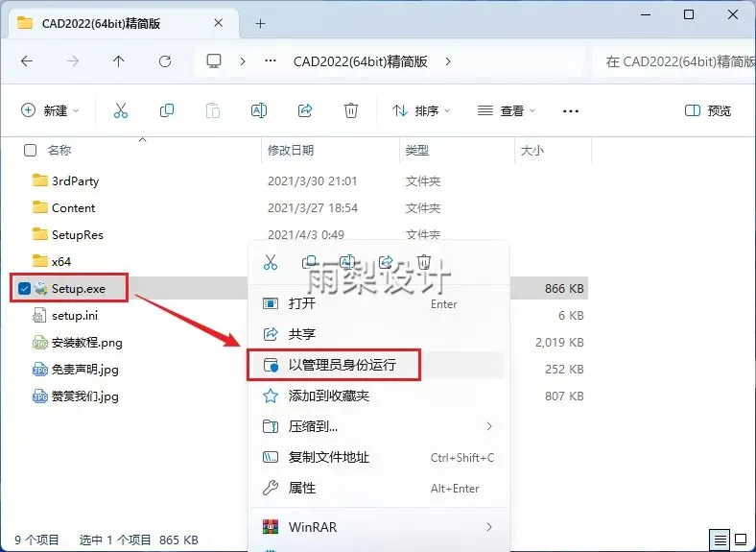Open the toolbar more options ellipsis
Screen dimensions: 756x552
[571, 111]
